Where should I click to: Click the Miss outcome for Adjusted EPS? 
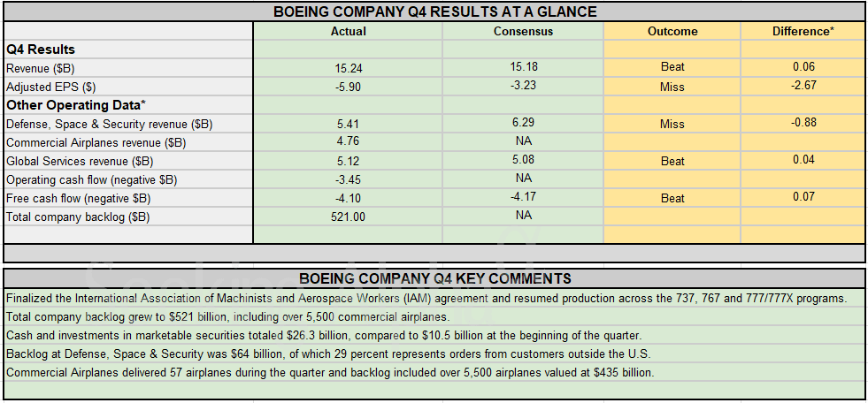[x=672, y=87]
